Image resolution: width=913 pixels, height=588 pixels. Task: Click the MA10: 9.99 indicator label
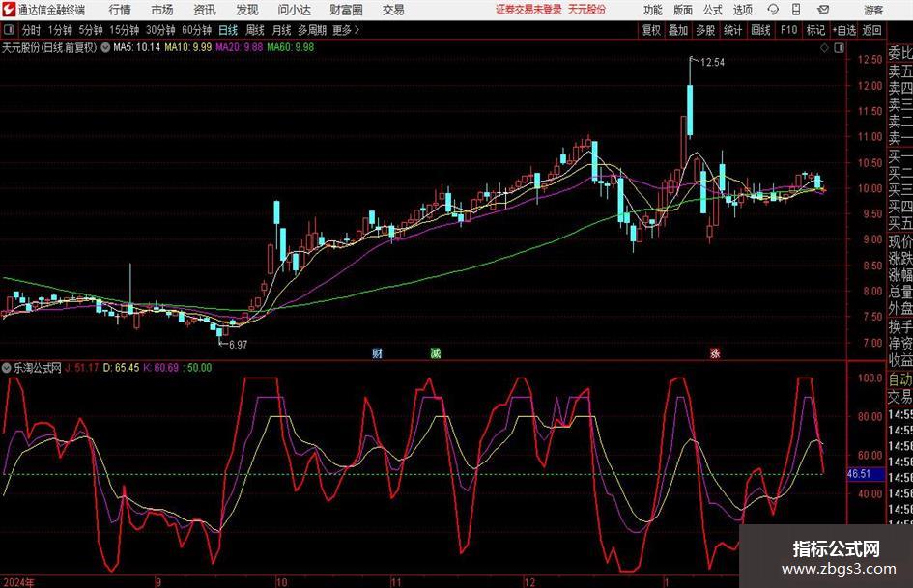(x=188, y=47)
